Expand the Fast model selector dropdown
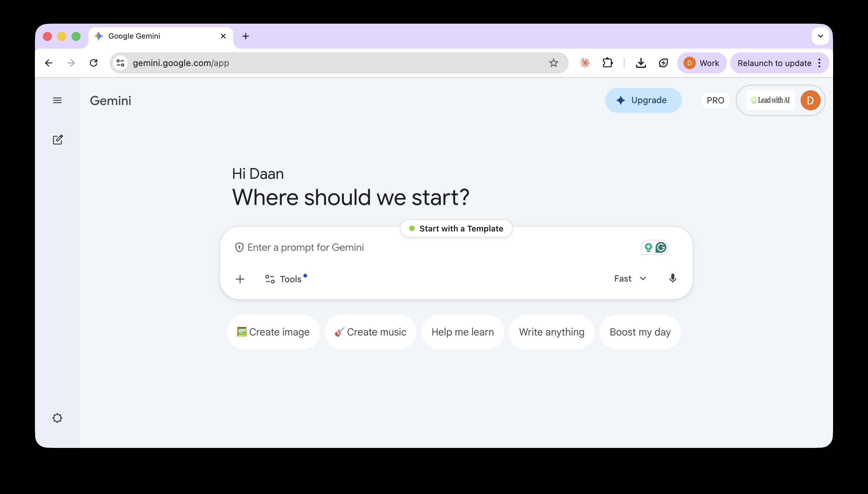Viewport: 868px width, 494px height. (630, 278)
